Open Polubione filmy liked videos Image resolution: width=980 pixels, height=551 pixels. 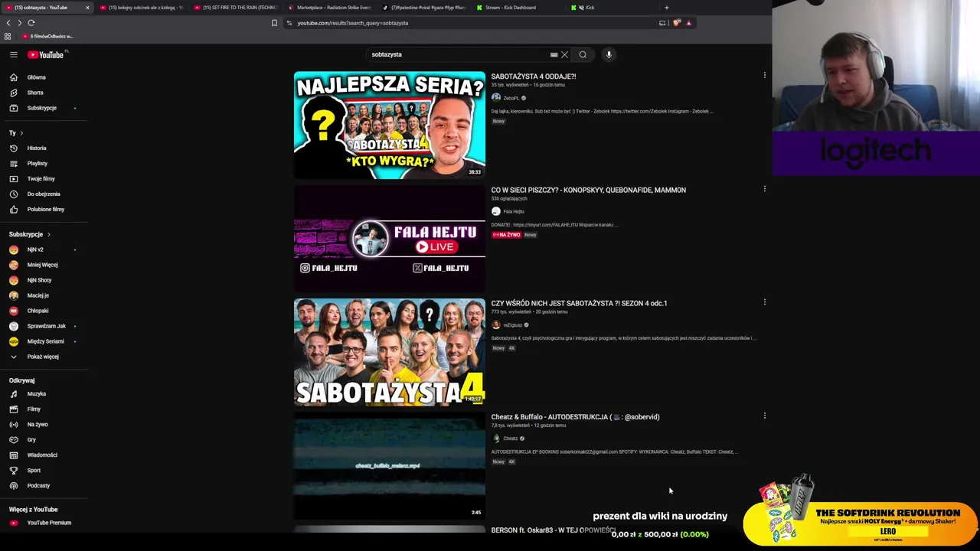pos(45,209)
